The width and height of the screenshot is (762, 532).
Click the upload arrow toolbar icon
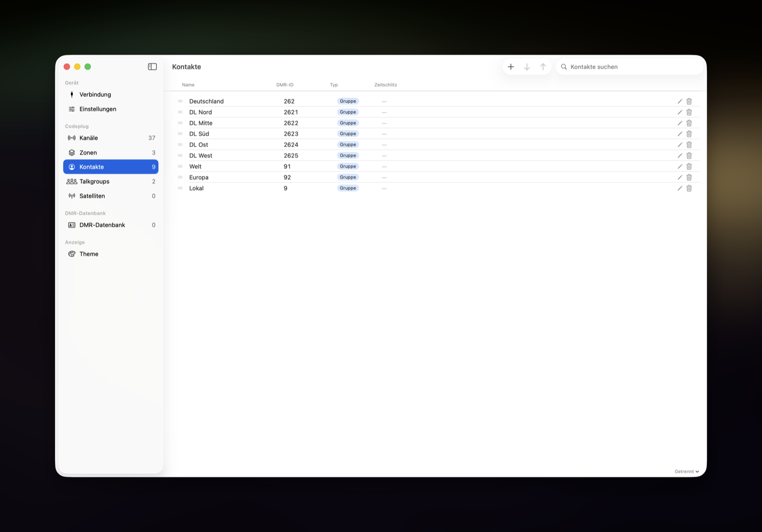(543, 67)
